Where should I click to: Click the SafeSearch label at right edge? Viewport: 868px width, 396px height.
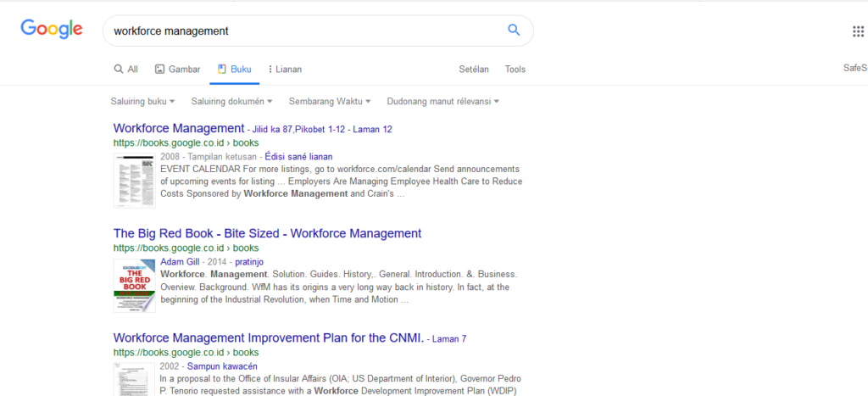(854, 68)
